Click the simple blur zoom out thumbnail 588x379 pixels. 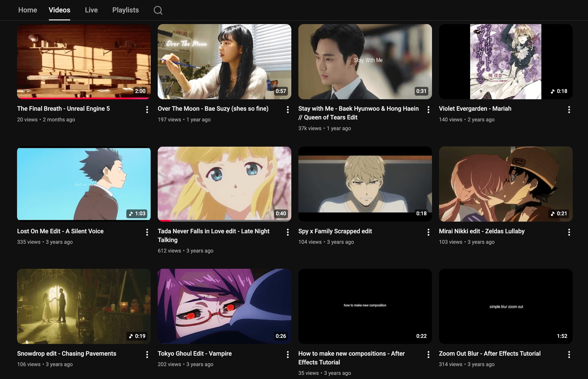point(505,307)
